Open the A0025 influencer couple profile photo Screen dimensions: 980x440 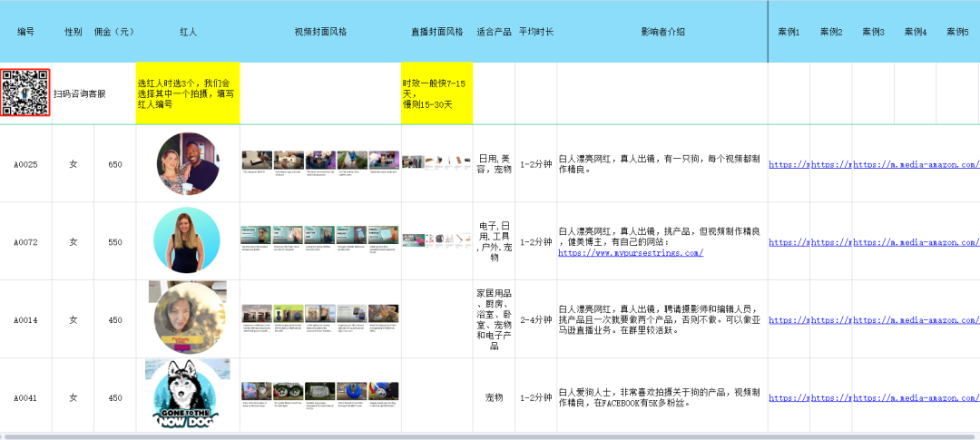[188, 163]
